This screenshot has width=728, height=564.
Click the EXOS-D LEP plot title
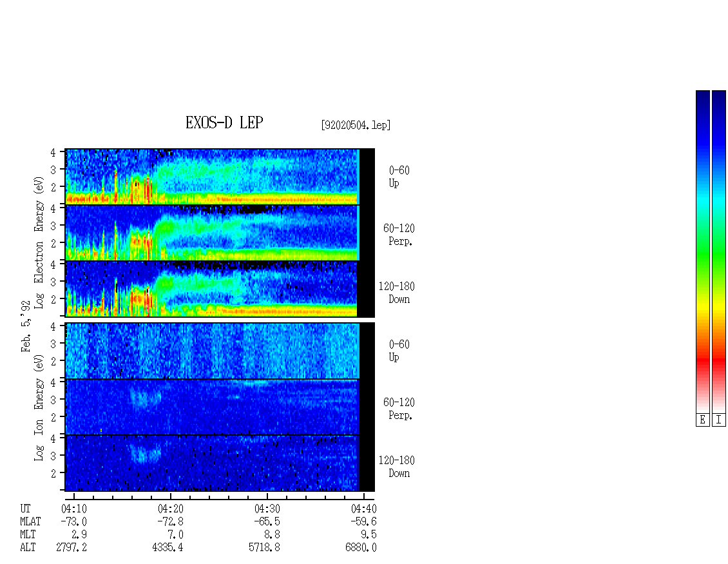(224, 122)
